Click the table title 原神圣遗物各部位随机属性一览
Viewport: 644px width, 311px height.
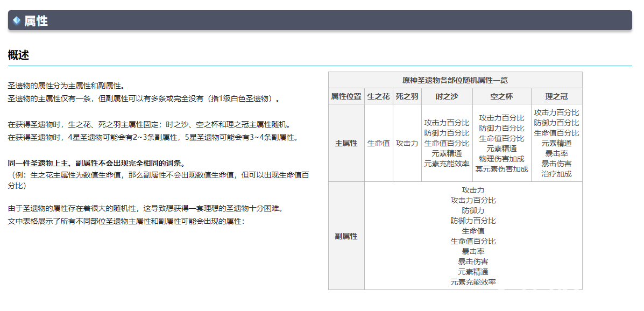[x=455, y=80]
